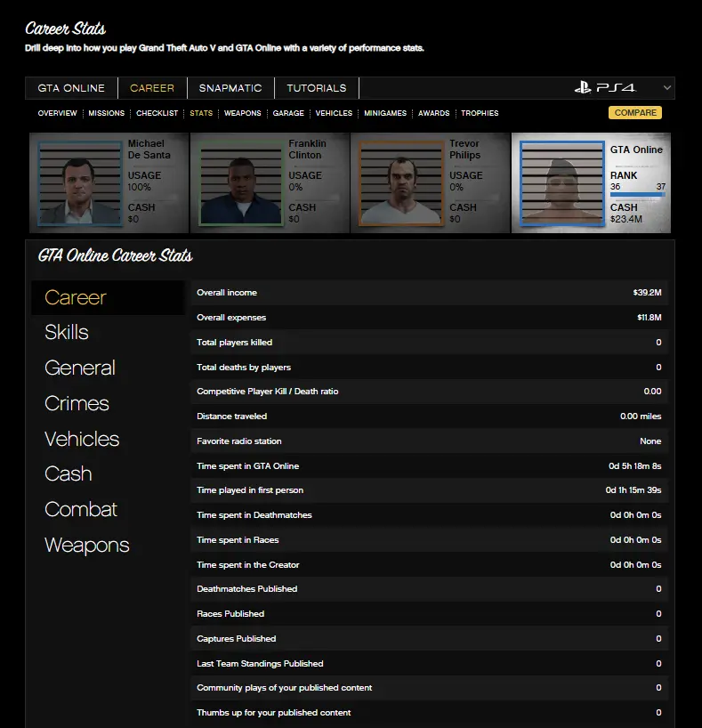This screenshot has height=728, width=702.
Task: Switch to the Snapmatic tab
Action: click(x=230, y=88)
